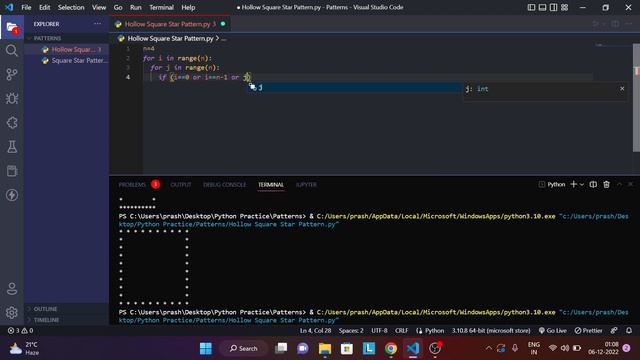Open Explorer views and more actions ellipsis

[97, 24]
